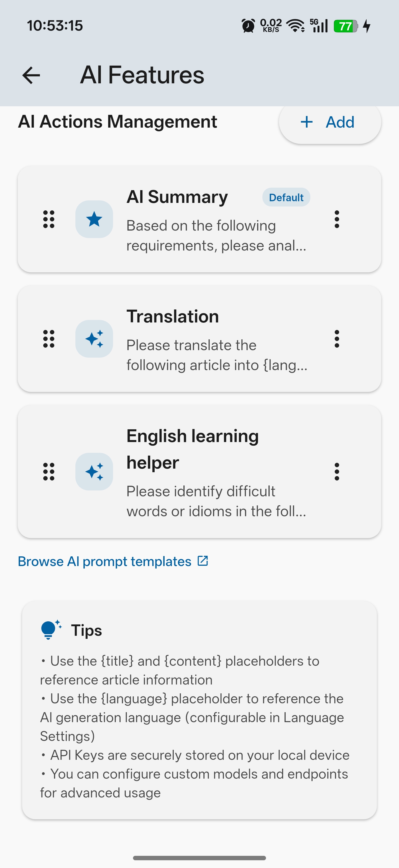
Task: Tap the battery indicator in status bar
Action: point(345,26)
